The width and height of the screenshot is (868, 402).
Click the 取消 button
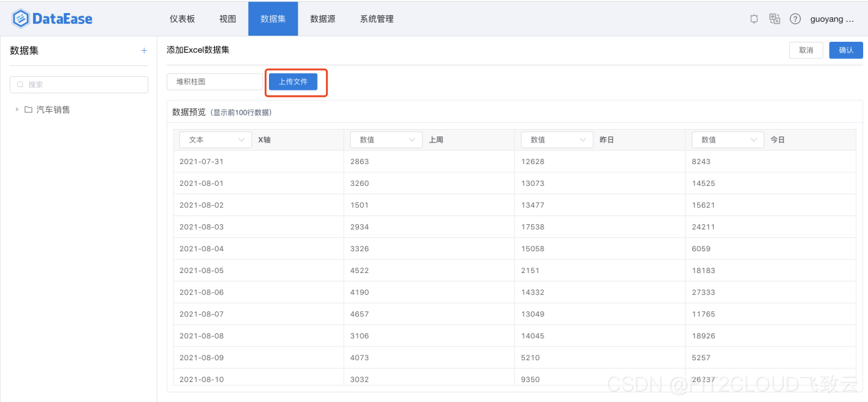point(806,50)
